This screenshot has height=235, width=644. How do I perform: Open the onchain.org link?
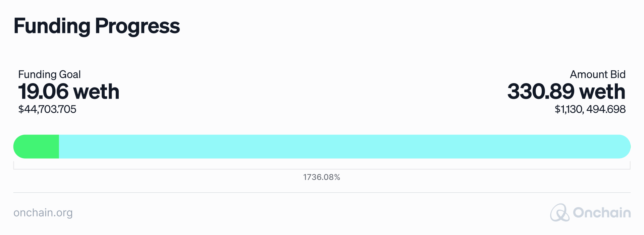[x=43, y=213]
